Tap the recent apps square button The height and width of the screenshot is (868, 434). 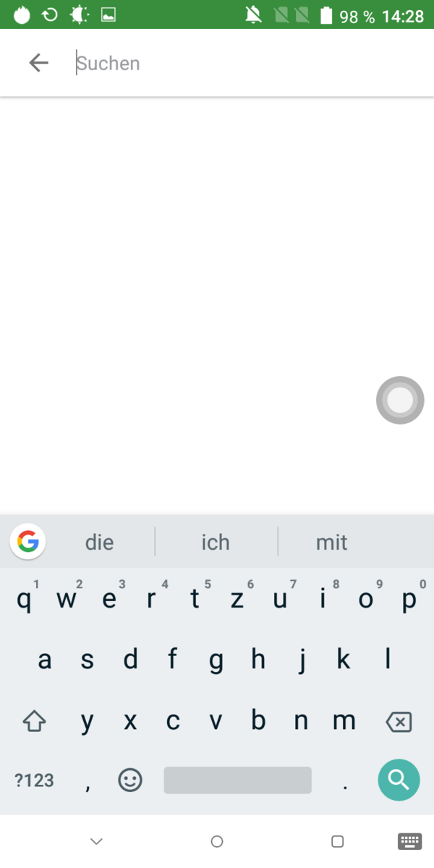click(x=337, y=841)
